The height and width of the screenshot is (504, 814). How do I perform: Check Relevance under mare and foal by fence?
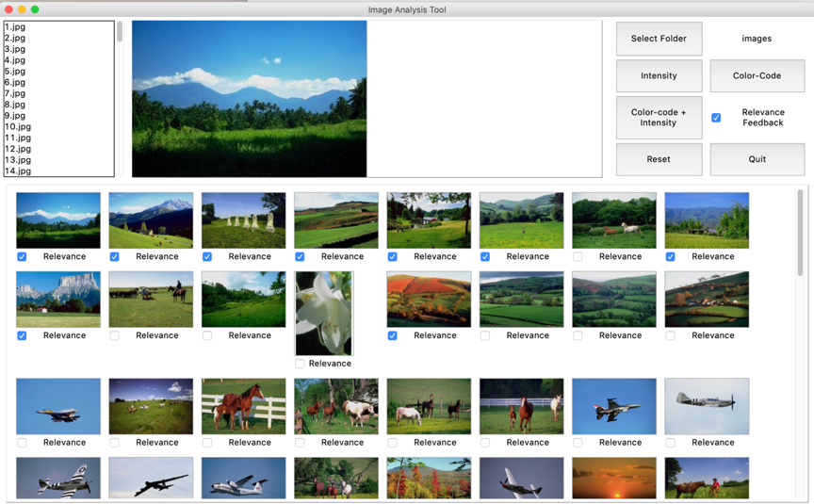coord(207,442)
